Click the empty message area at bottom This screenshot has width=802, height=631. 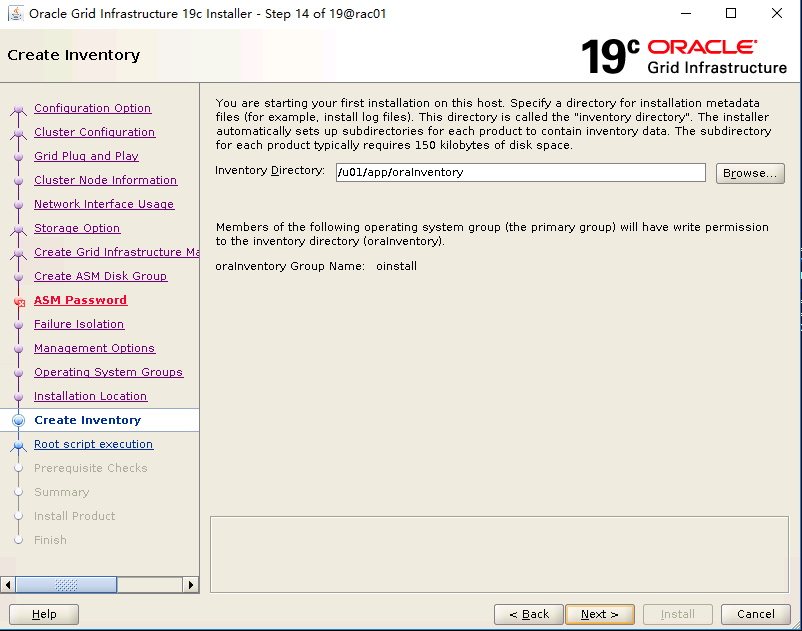pos(499,554)
